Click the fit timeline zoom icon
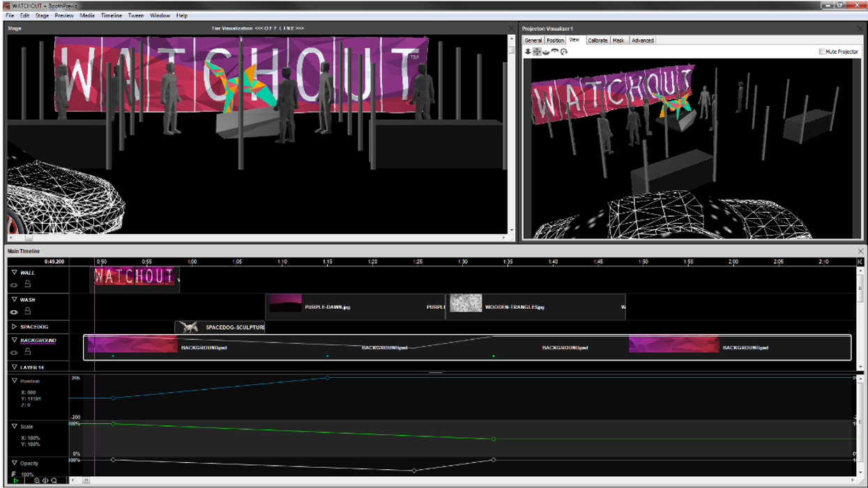 point(45,480)
